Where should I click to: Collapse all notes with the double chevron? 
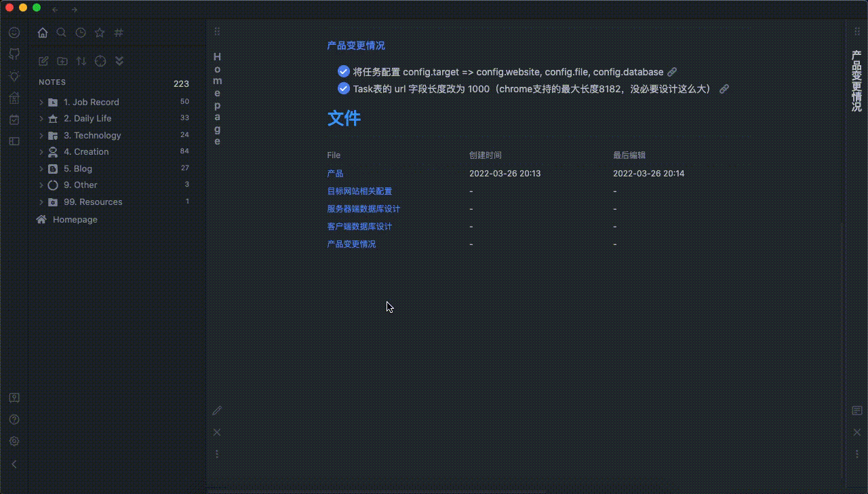click(119, 61)
